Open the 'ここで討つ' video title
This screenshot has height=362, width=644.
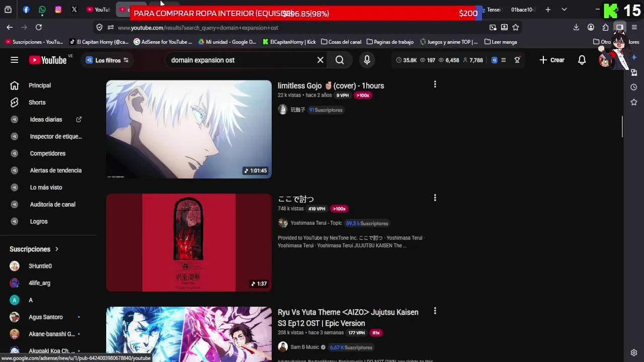[x=296, y=199]
